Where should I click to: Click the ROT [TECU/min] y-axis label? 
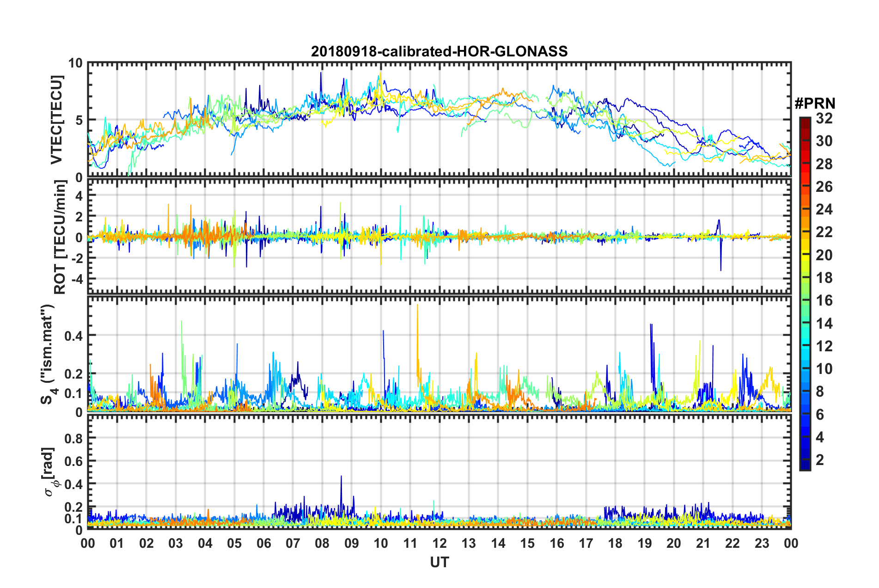60,237
